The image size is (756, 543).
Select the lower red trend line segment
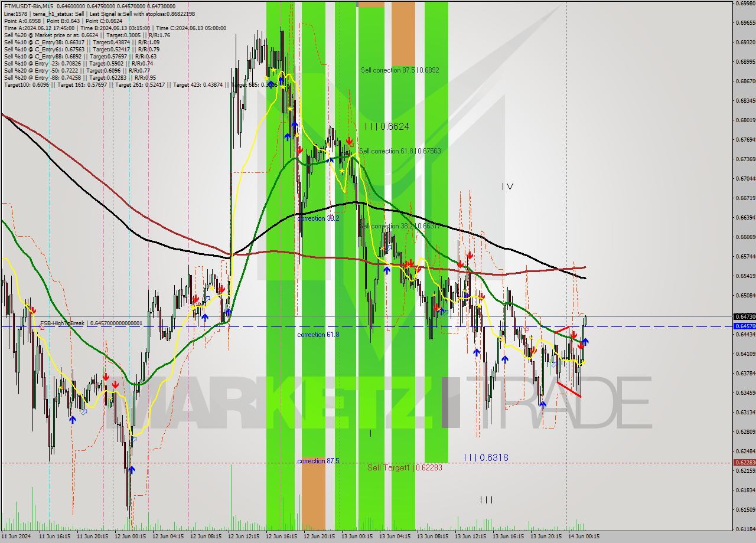pyautogui.click(x=569, y=390)
